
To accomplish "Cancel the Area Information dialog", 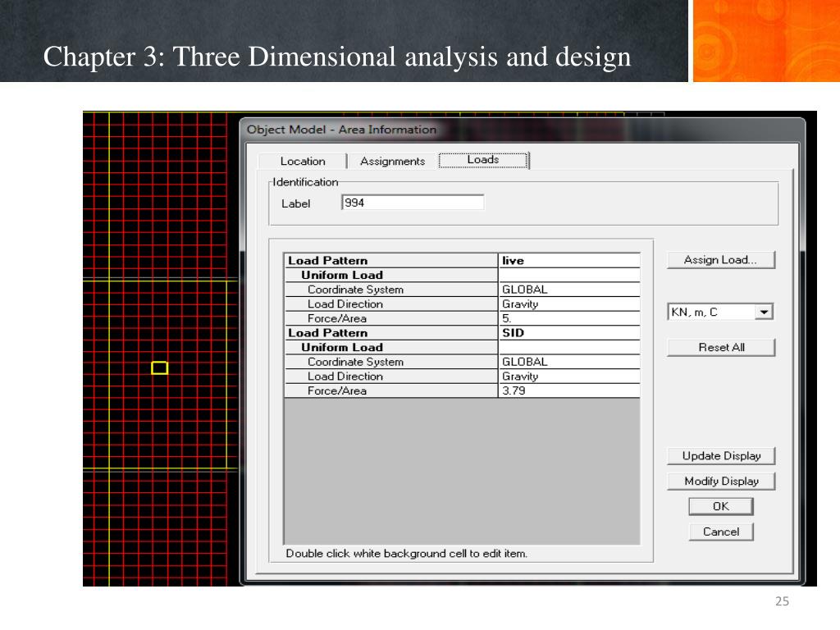I will tap(720, 532).
